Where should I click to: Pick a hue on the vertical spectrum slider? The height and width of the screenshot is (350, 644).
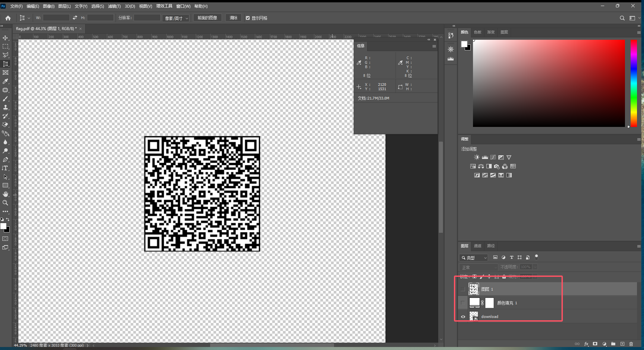pyautogui.click(x=634, y=83)
